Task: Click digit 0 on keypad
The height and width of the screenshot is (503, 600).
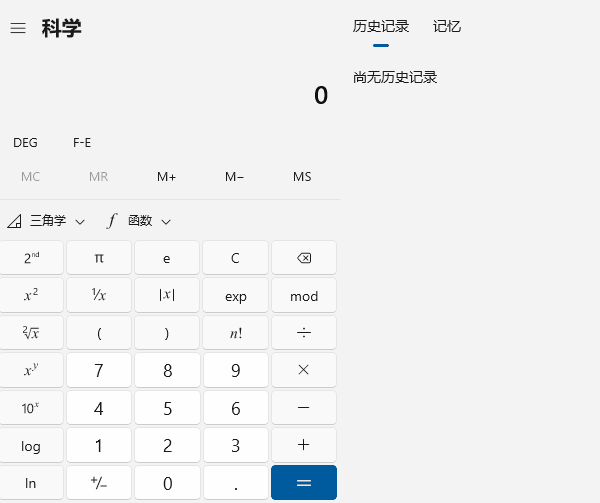Action: click(167, 483)
